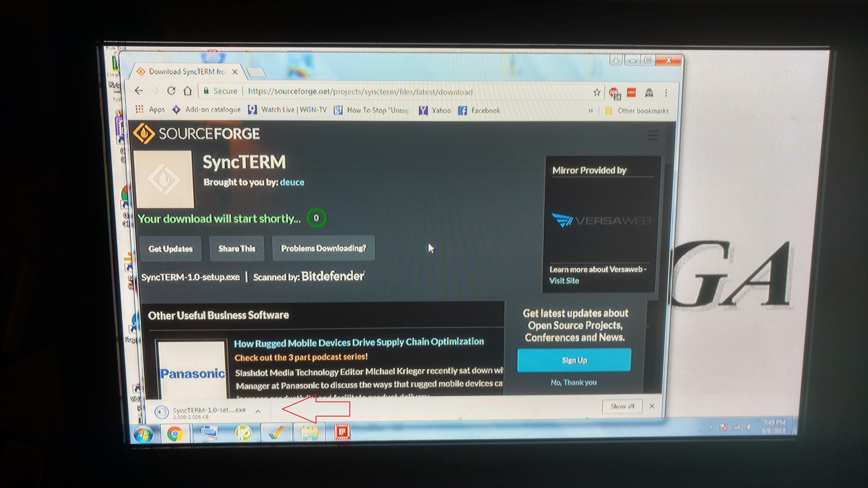Click Problems Downloading? button
868x488 pixels.
point(324,248)
